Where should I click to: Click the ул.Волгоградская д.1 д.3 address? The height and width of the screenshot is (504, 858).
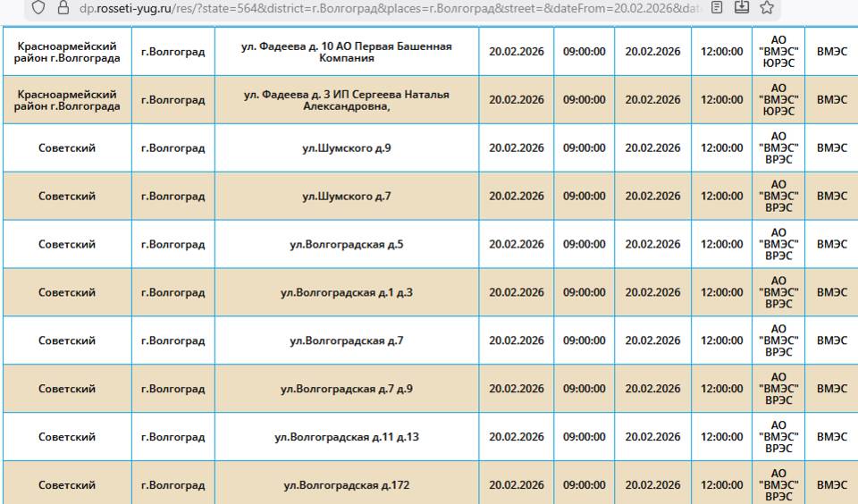(x=346, y=293)
